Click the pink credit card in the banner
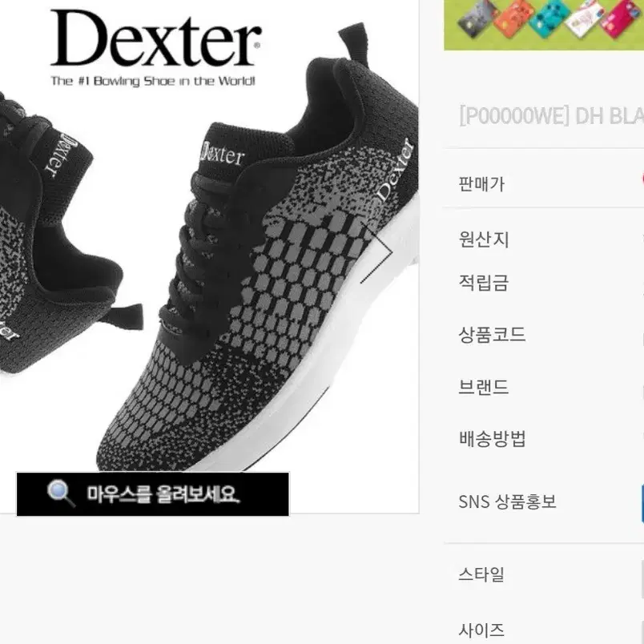This screenshot has width=644, height=644. point(620,18)
